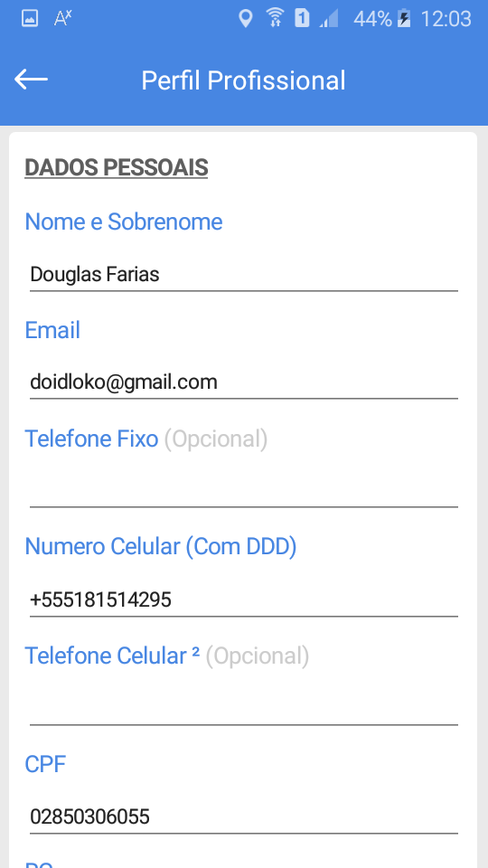Focus the CPF field with 02850306055
Image resolution: width=488 pixels, height=868 pixels.
pyautogui.click(x=243, y=816)
